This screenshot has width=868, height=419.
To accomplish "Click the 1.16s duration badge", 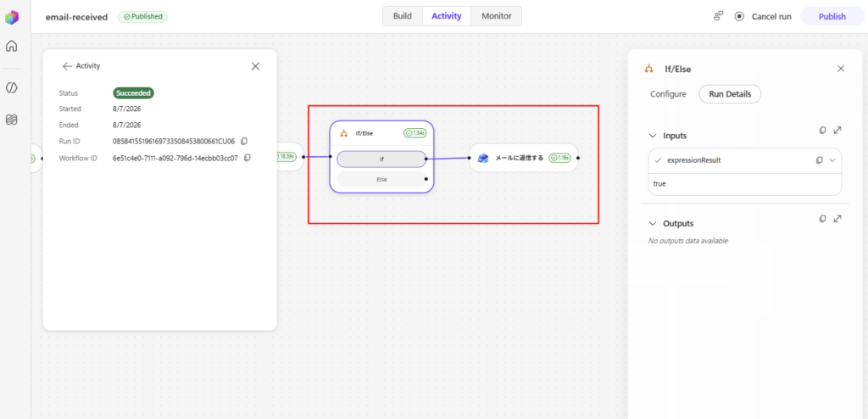I will 559,158.
